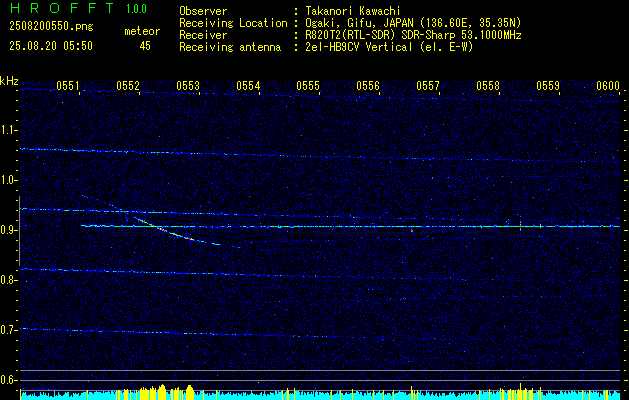Image resolution: width=629 pixels, height=400 pixels.
Task: Click the 0559 time marker
Action: pos(548,86)
